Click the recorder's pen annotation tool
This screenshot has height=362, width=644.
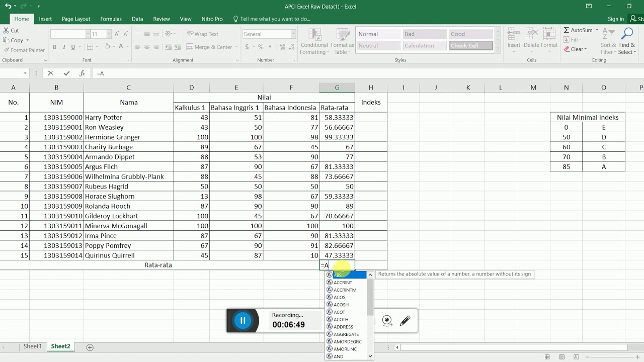pyautogui.click(x=405, y=320)
